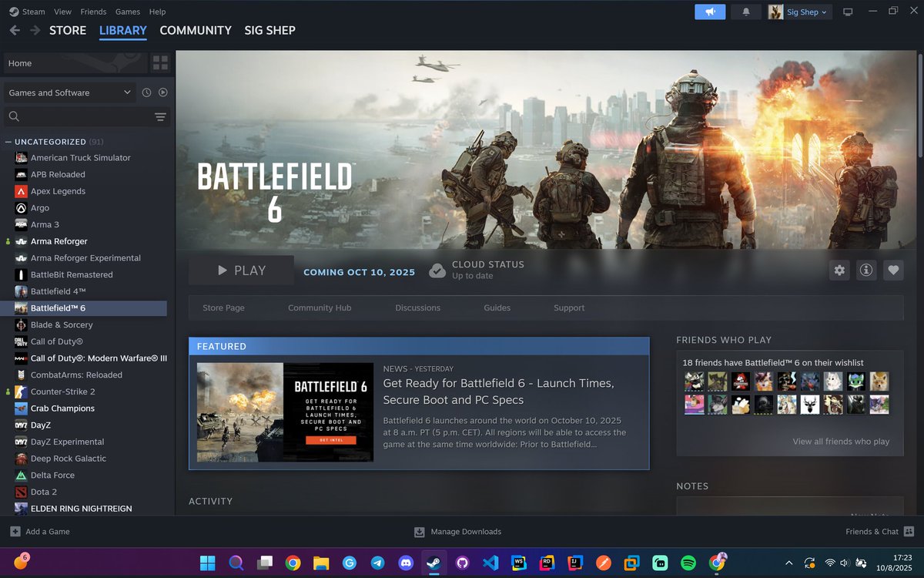Go back with the left arrow
The image size is (924, 578).
[x=14, y=30]
